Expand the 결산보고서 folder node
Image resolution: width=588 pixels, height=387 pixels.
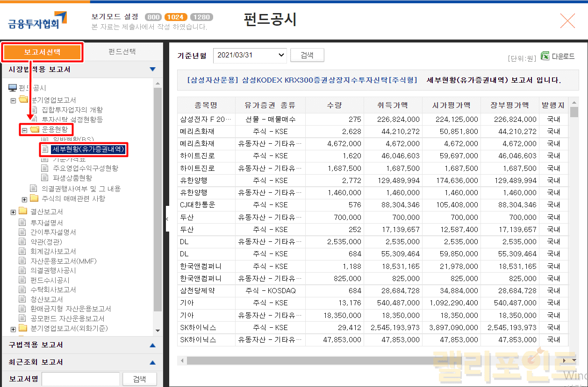tap(13, 212)
